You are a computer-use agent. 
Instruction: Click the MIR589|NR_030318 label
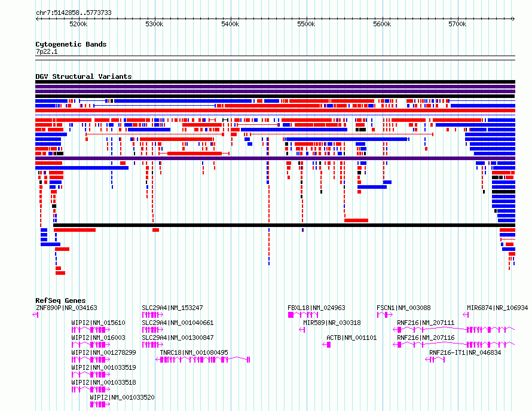pos(332,323)
